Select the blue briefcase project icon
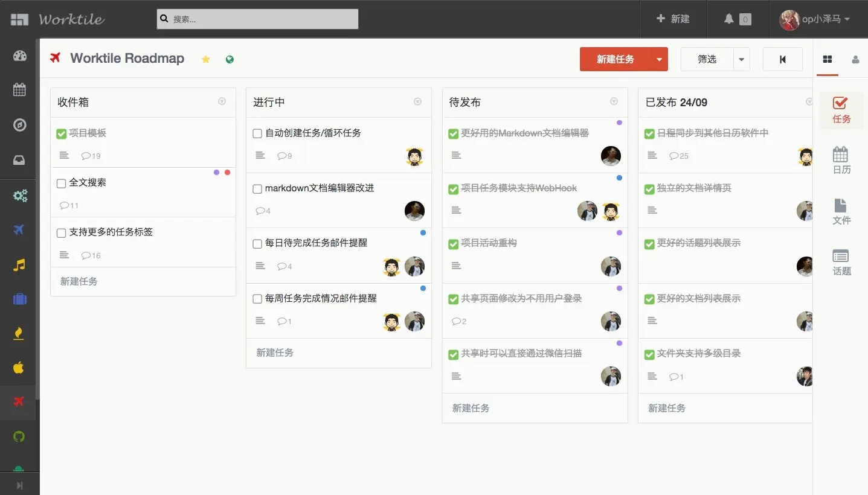Screen dimensions: 868x495 point(19,299)
